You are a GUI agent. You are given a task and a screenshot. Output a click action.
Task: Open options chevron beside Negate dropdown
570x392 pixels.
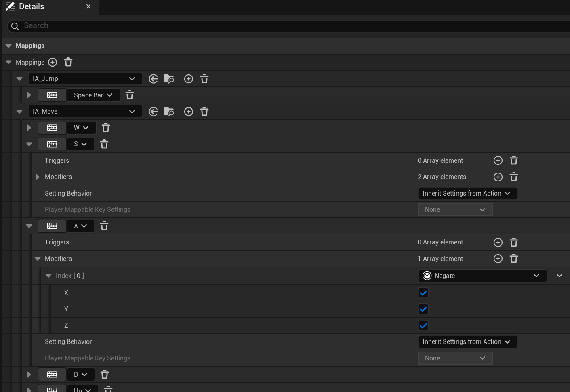tap(559, 276)
